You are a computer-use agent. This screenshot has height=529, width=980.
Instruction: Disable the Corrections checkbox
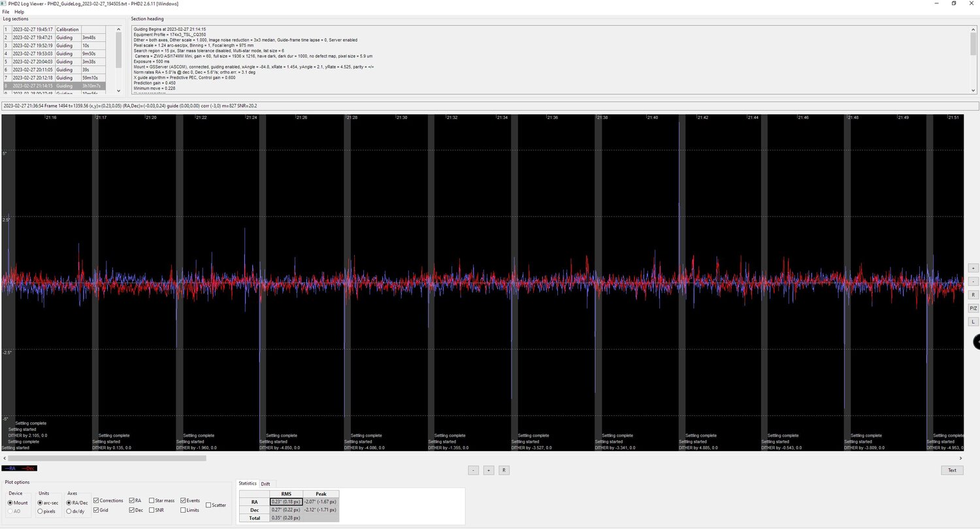click(x=95, y=500)
